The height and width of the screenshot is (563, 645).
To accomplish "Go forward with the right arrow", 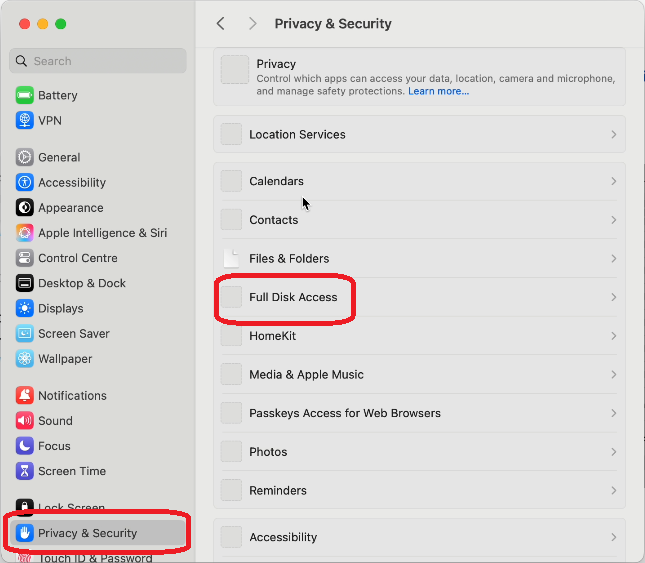I will click(252, 23).
